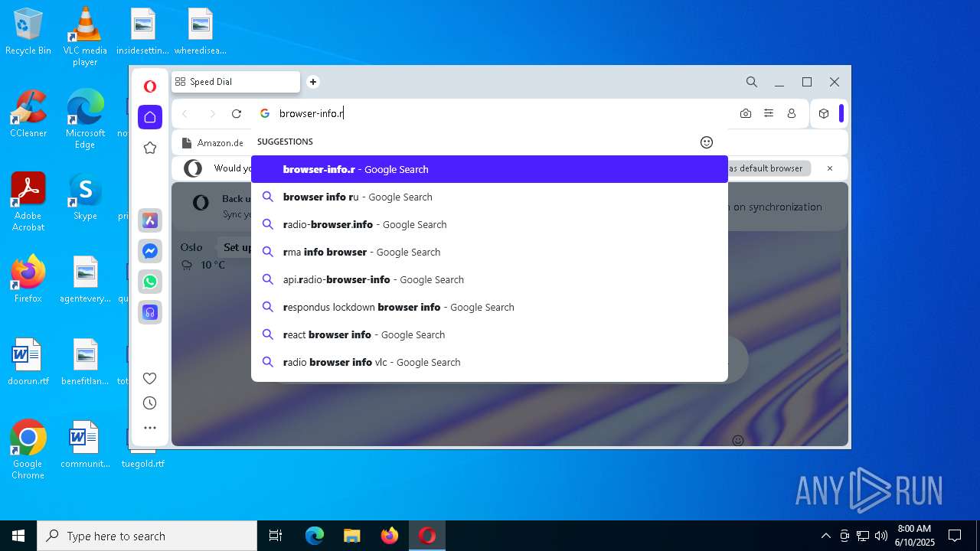Open a new tab with plus button
980x551 pixels.
313,82
